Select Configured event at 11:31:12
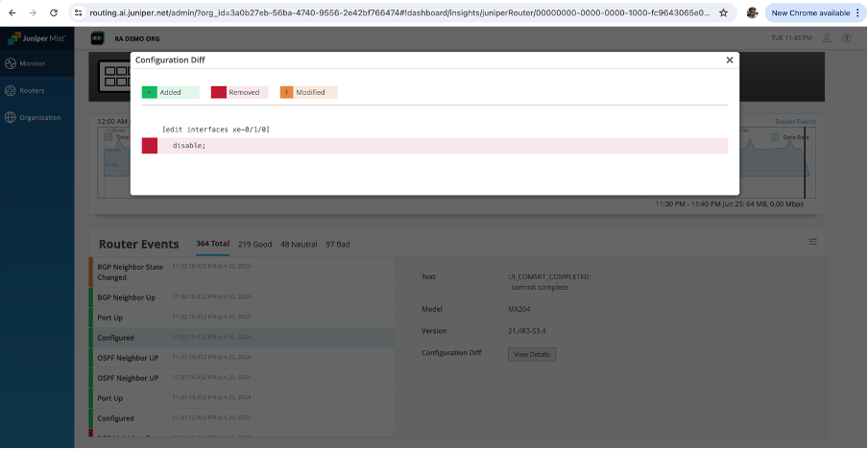 (241, 418)
